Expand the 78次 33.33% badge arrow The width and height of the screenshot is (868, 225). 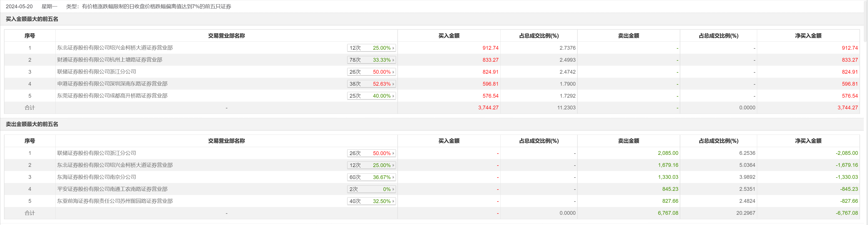tap(393, 60)
